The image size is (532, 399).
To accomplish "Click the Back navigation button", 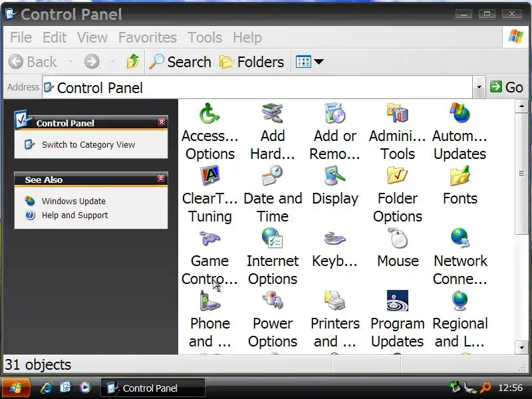I will [x=33, y=62].
